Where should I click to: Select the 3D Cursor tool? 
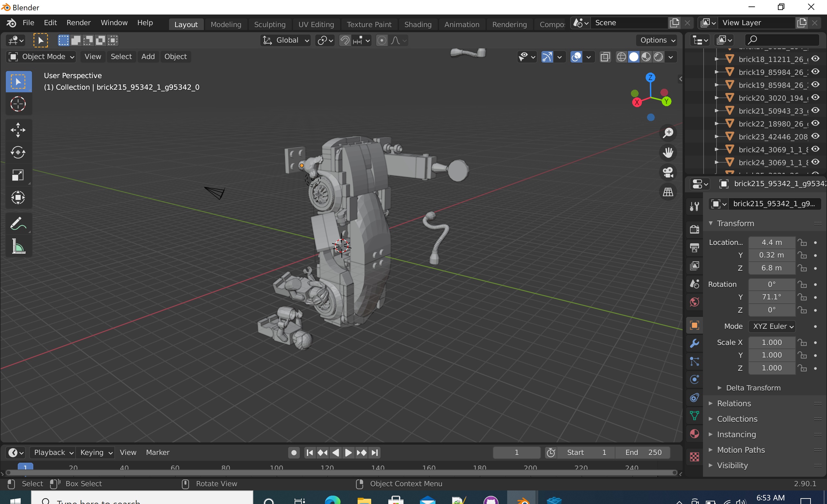click(x=18, y=104)
